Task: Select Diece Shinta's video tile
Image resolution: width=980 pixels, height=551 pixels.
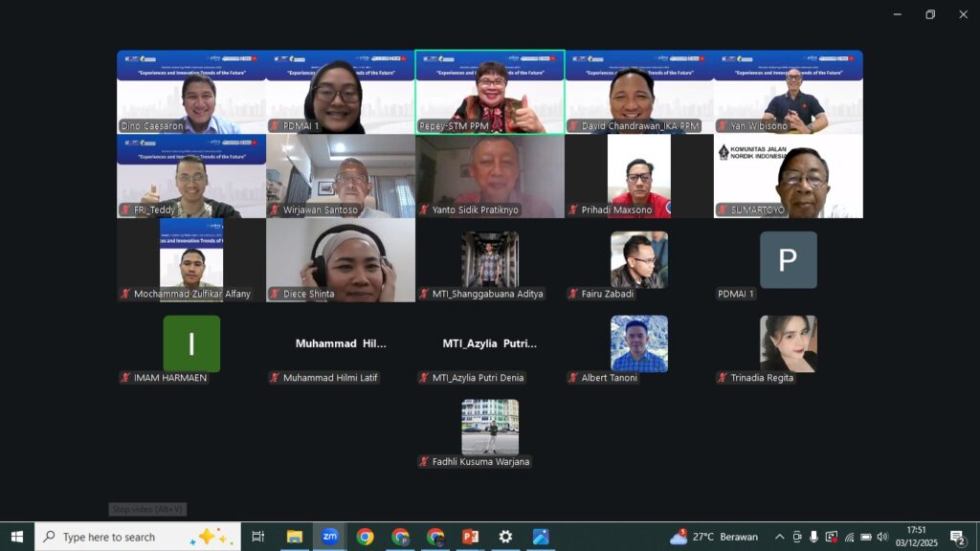Action: [x=340, y=259]
